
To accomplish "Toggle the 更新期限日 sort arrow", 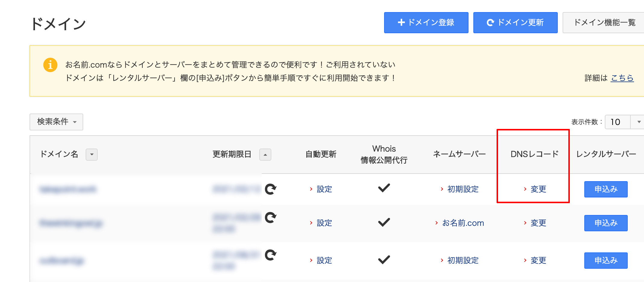I will coord(265,155).
